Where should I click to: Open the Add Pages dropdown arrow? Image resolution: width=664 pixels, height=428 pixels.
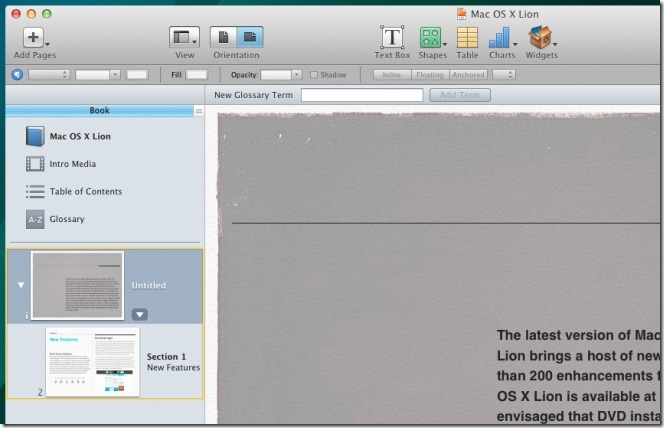(x=47, y=44)
